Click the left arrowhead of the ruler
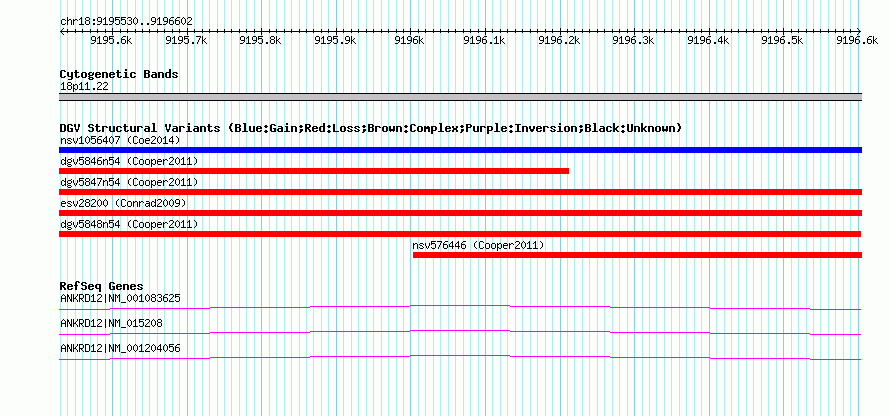 pos(62,32)
